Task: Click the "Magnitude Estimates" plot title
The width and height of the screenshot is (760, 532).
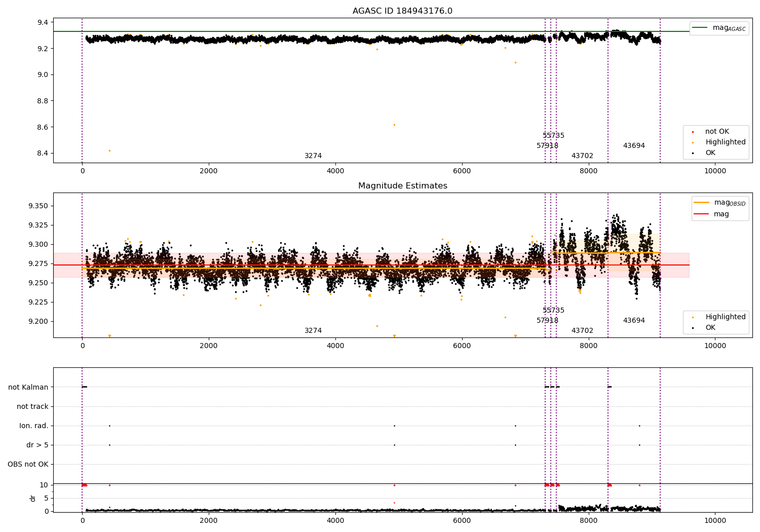Action: pyautogui.click(x=402, y=186)
